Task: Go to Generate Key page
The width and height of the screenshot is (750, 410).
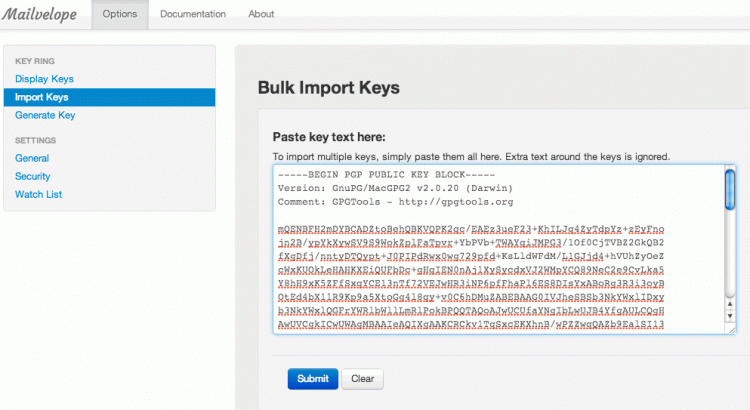Action: pyautogui.click(x=45, y=115)
